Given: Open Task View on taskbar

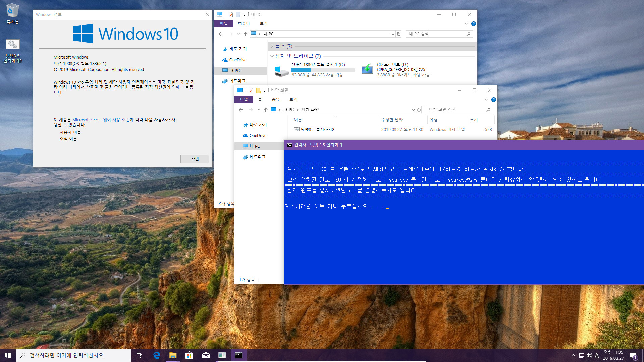Looking at the screenshot, I should point(140,355).
